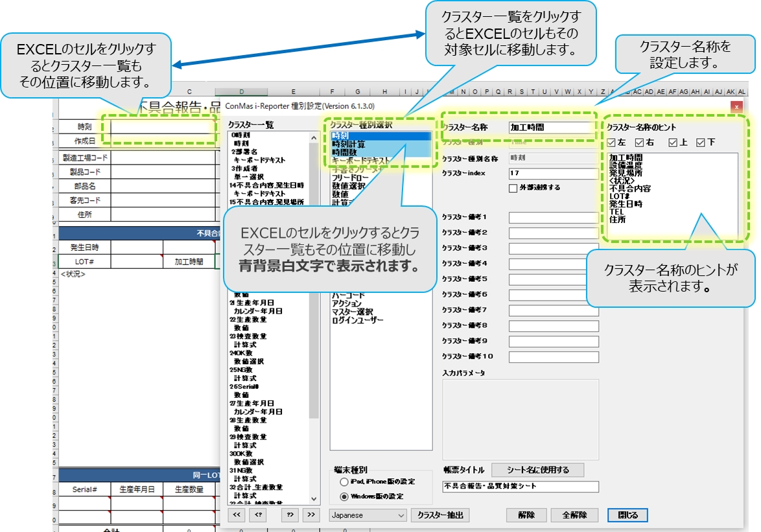
Task: Click the << first cluster navigation button
Action: 238,515
